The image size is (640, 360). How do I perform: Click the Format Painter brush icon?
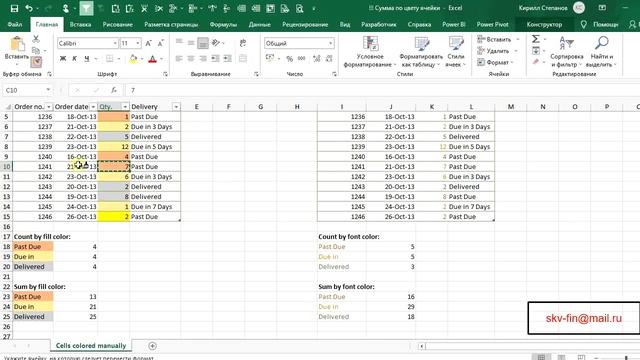coord(36,62)
